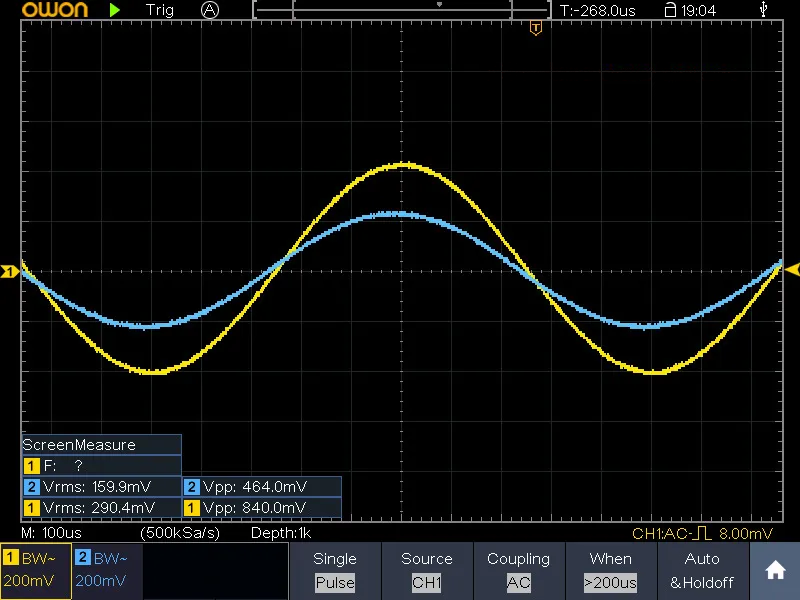Viewport: 800px width, 600px height.
Task: Click the yellow 1 badge beside F:
Action: click(32, 465)
